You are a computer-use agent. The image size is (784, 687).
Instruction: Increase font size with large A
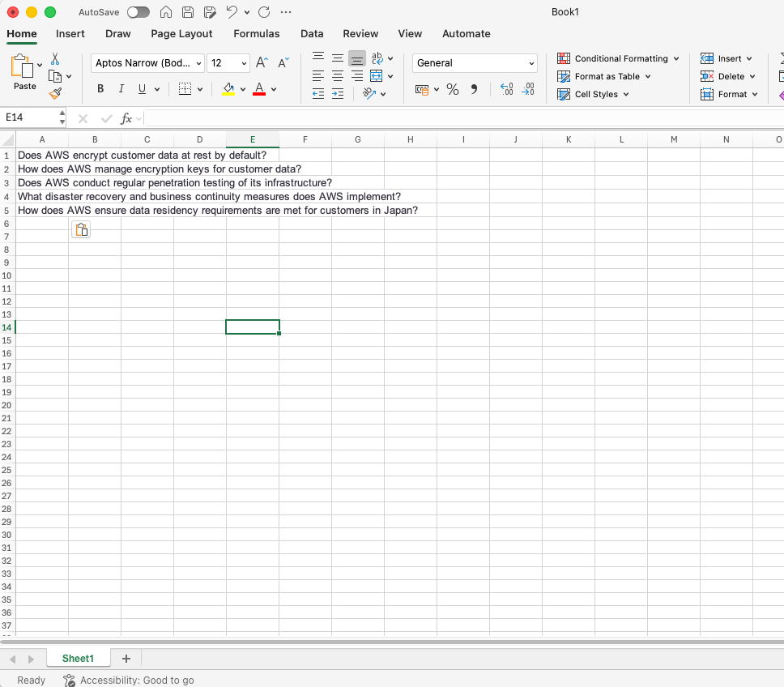click(x=262, y=62)
